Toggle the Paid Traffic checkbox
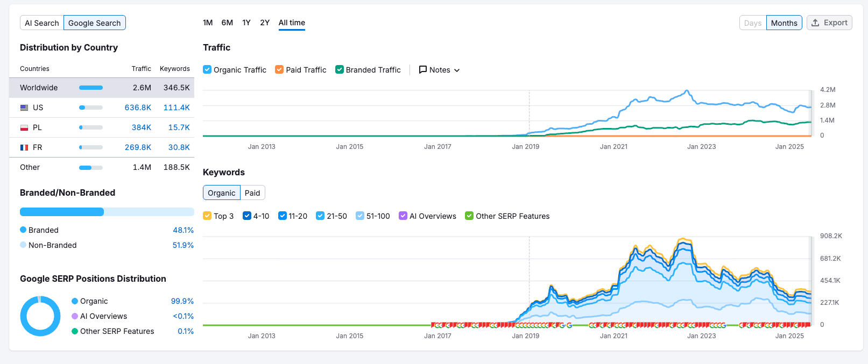This screenshot has height=364, width=868. pyautogui.click(x=279, y=70)
